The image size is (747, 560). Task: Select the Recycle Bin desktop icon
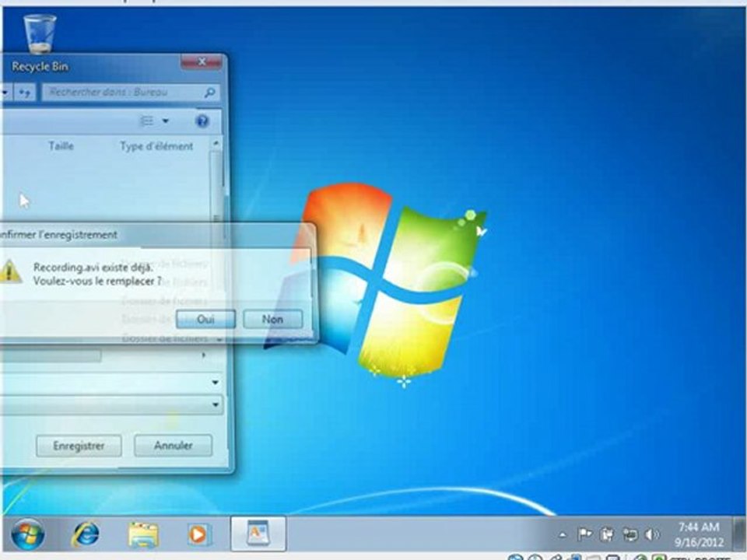[40, 33]
